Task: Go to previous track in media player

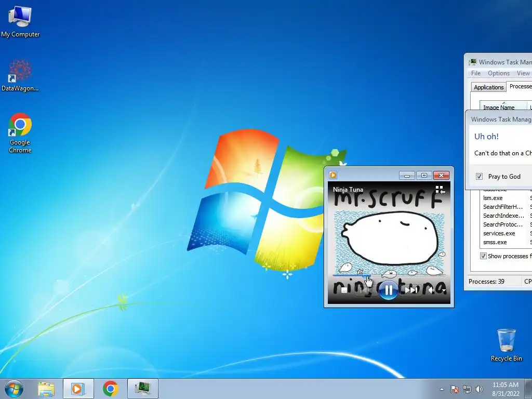Action: pyautogui.click(x=364, y=290)
